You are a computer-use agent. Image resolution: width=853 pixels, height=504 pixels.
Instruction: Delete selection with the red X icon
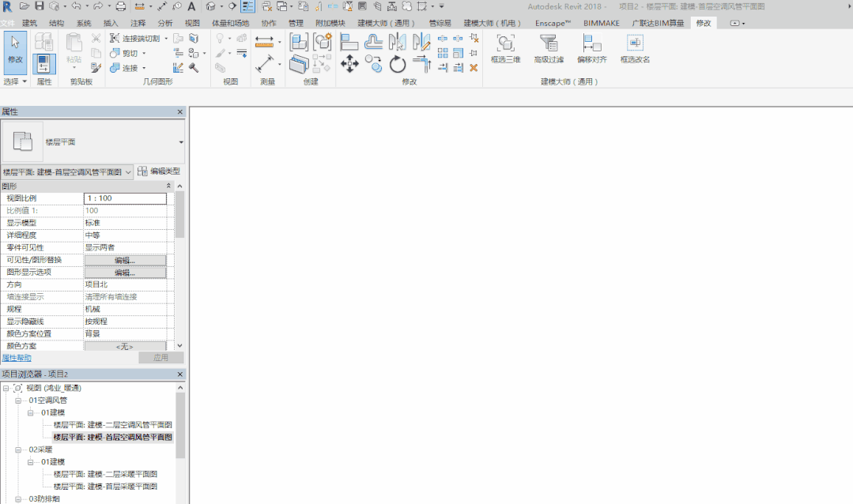[474, 68]
